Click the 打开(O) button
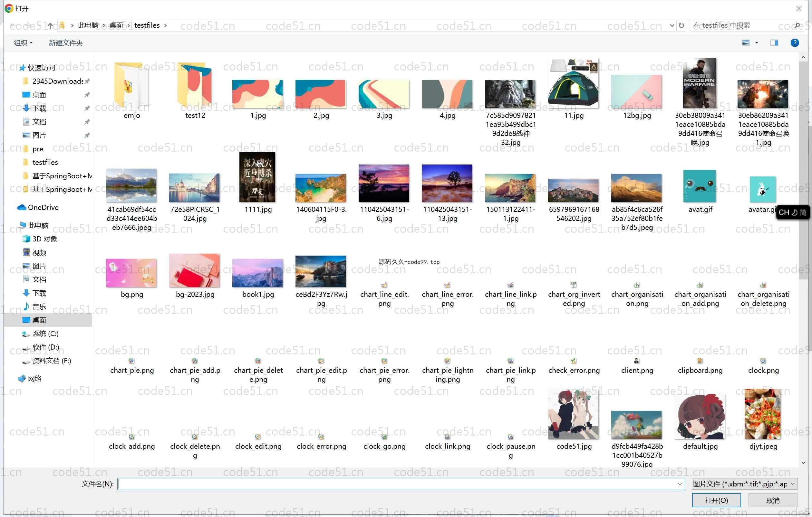The width and height of the screenshot is (812, 517). point(716,500)
